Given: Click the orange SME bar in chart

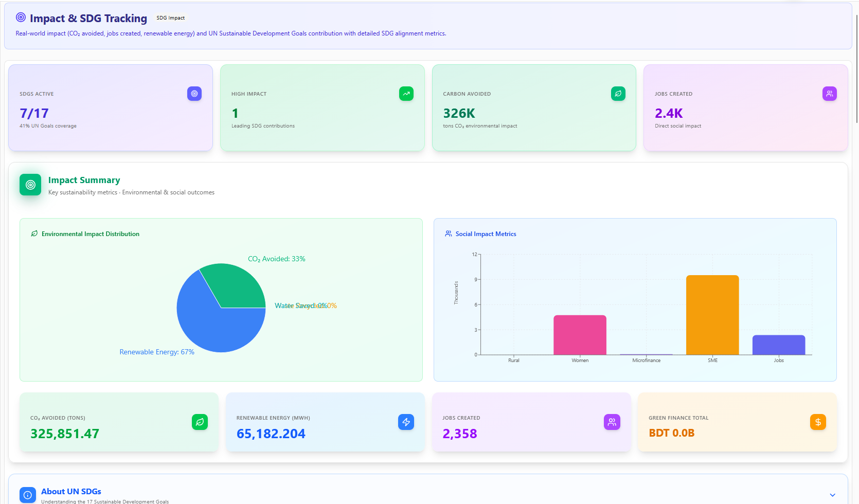Looking at the screenshot, I should click(x=712, y=315).
